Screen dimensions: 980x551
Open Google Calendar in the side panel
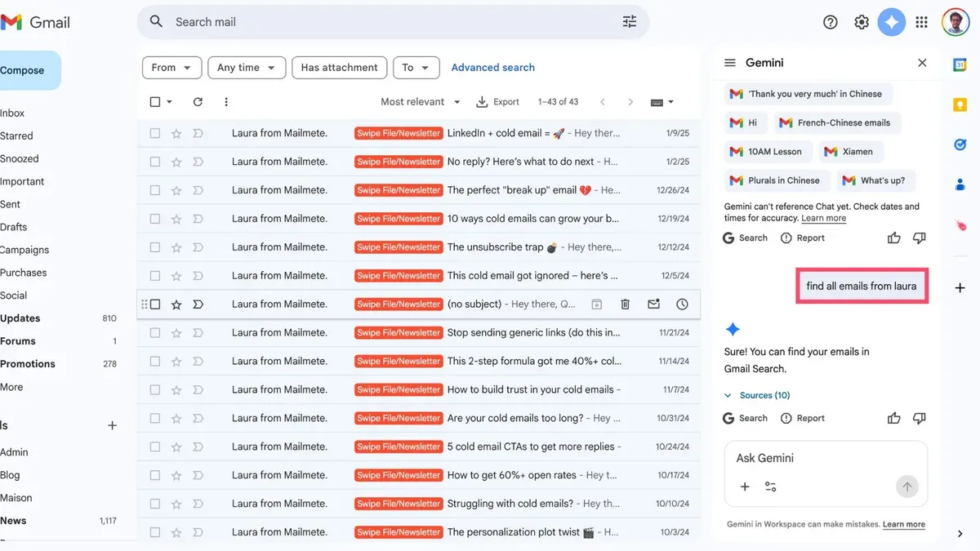coord(960,64)
